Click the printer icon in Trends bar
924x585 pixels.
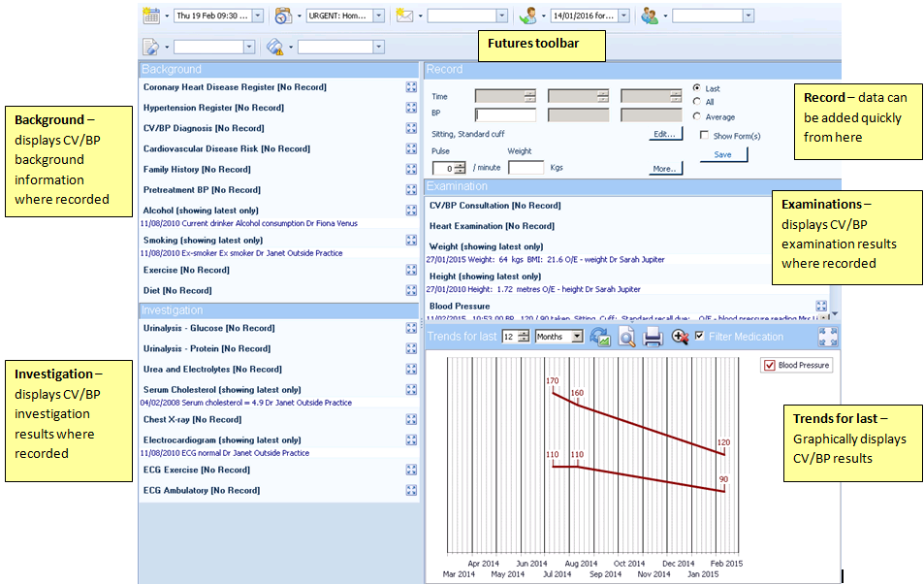pos(653,337)
